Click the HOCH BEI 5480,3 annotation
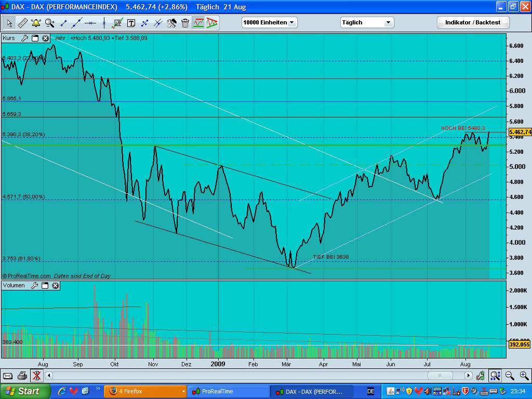Screen dimensions: 532x399 463,128
